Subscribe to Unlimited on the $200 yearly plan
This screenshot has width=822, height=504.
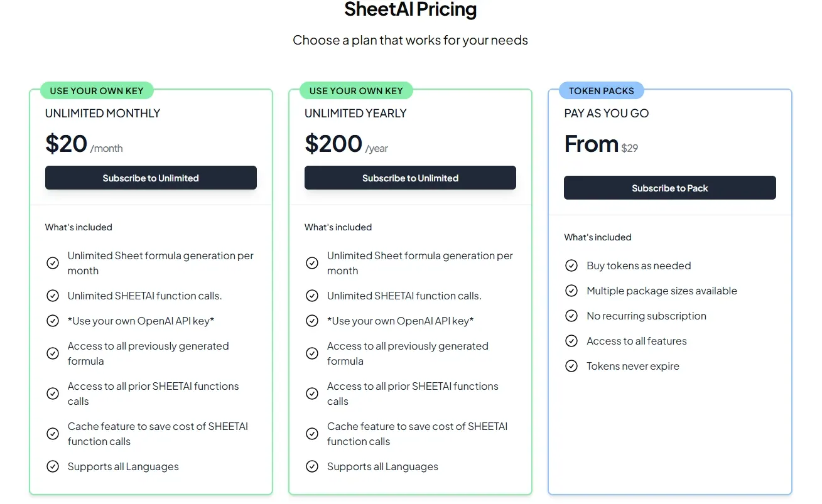(410, 178)
